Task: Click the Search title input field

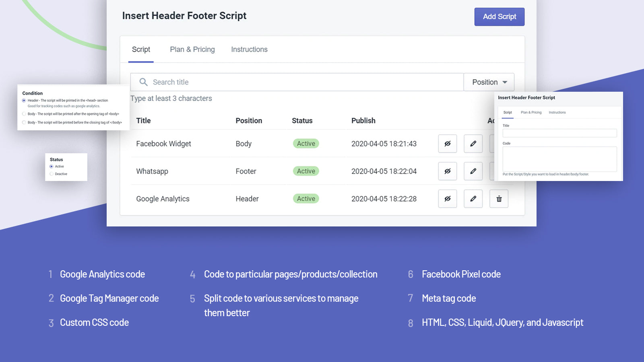Action: click(302, 82)
